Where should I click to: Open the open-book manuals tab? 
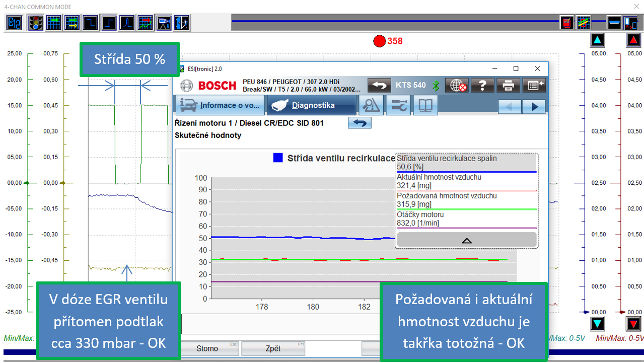[425, 105]
